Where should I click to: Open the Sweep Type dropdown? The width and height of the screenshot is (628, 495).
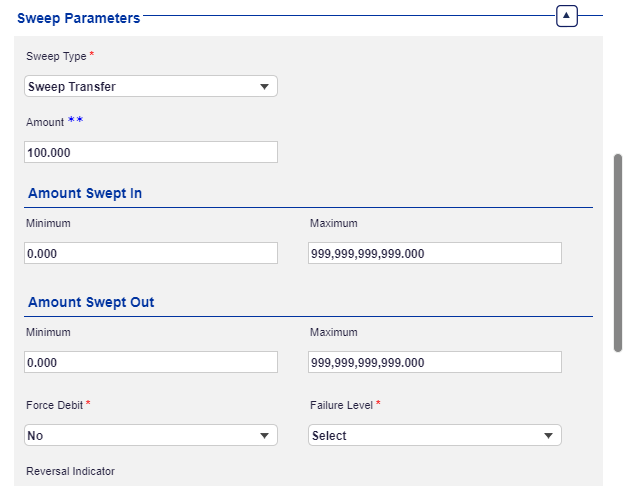click(150, 87)
